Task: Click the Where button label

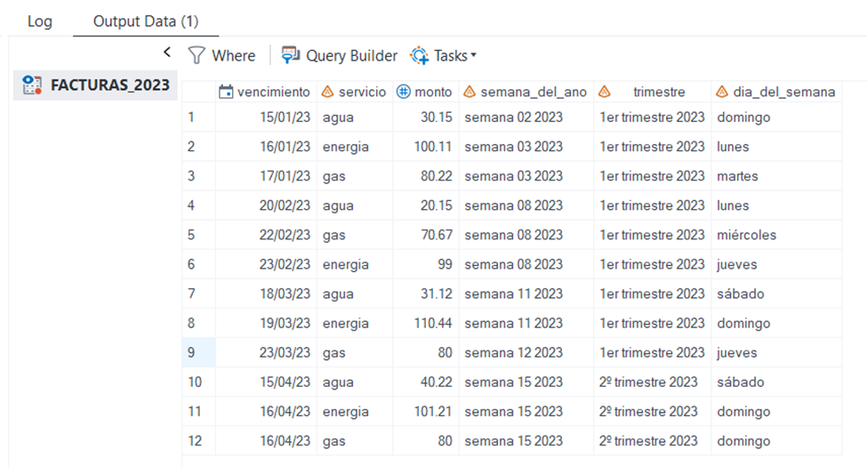Action: pos(233,56)
